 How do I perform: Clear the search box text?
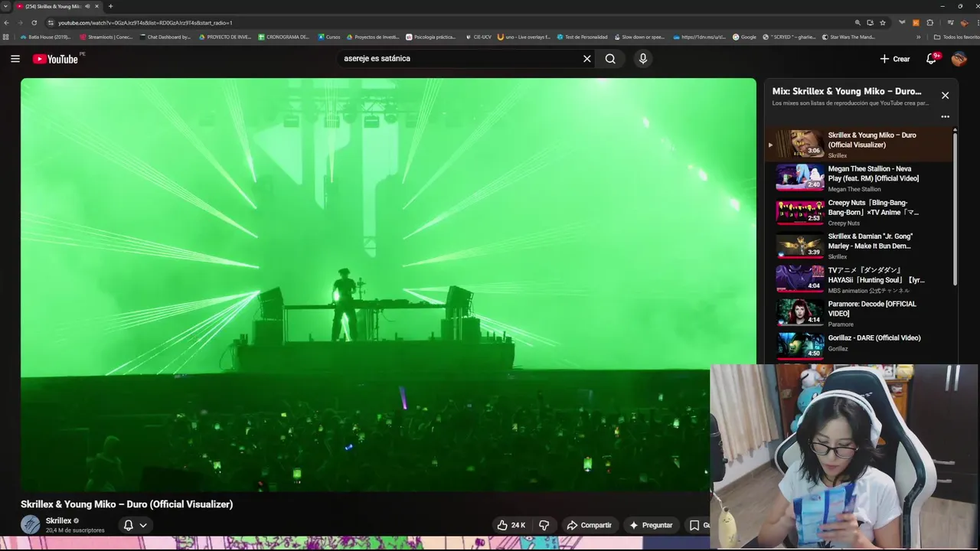coord(587,59)
